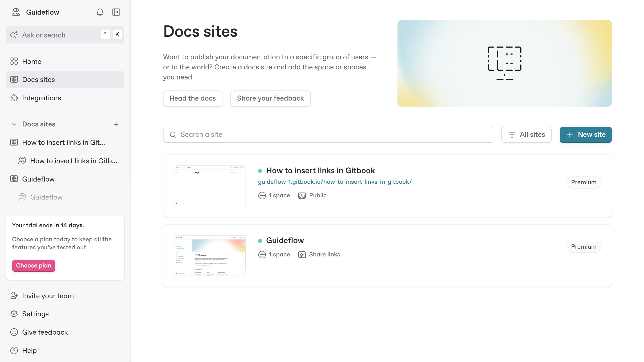Image resolution: width=644 pixels, height=362 pixels.
Task: Click Give feedback in the sidebar
Action: click(65, 332)
